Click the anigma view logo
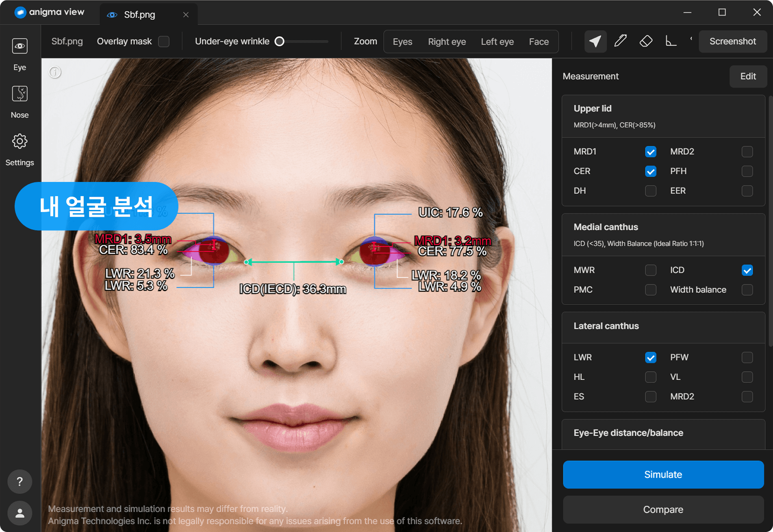 [x=49, y=12]
